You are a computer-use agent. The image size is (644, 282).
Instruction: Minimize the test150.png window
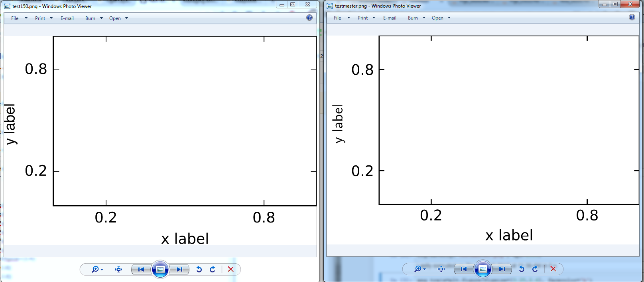pos(282,5)
